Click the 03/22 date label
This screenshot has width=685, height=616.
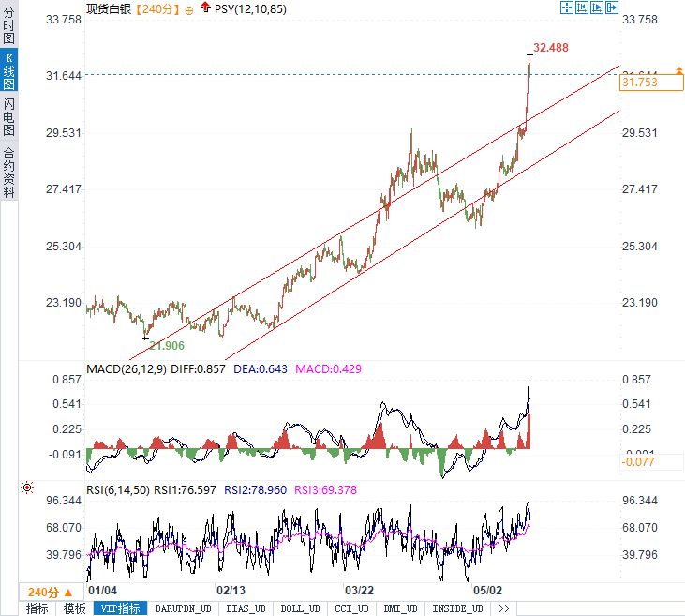[360, 591]
